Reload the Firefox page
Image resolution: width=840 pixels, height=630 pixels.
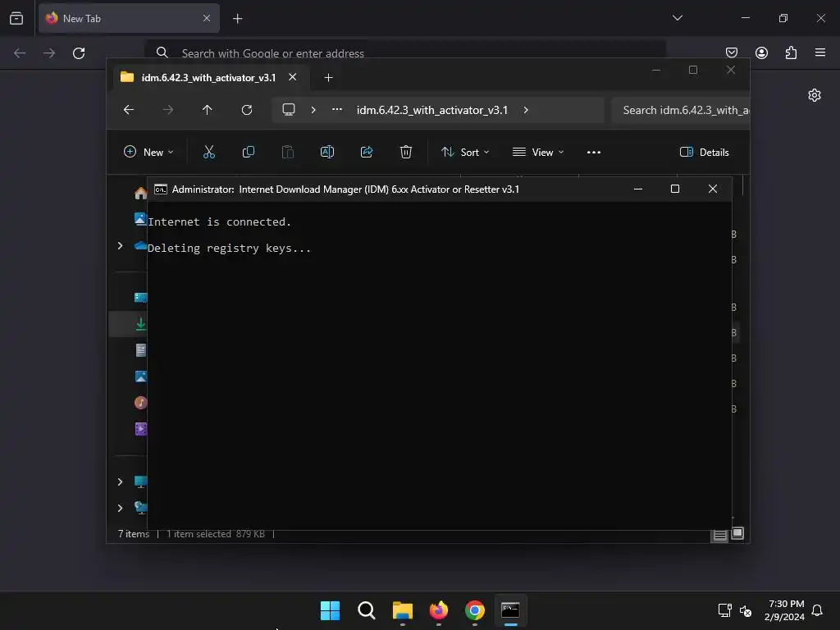(x=79, y=53)
